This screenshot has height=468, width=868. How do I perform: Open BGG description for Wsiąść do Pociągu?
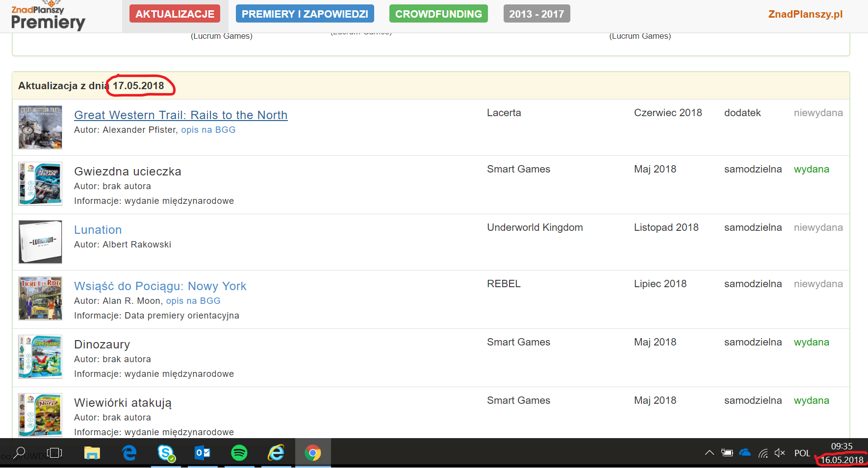tap(193, 301)
